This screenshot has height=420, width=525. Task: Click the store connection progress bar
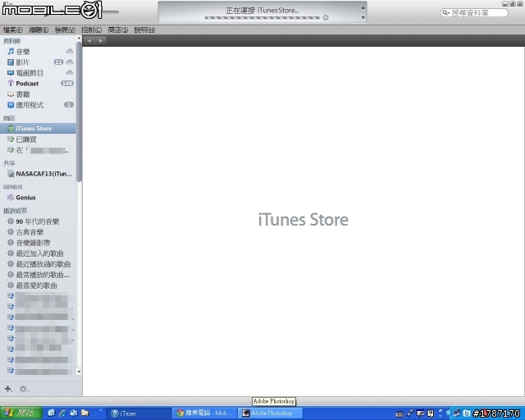click(262, 17)
